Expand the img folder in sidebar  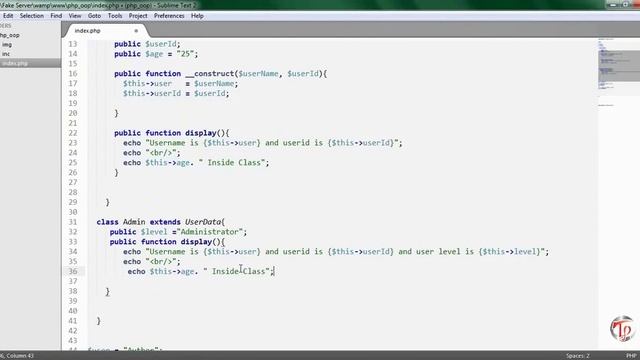tap(7, 44)
